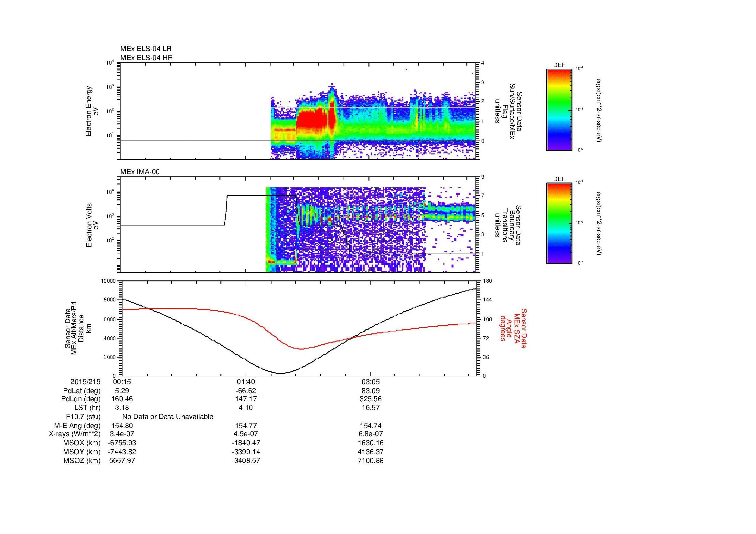Click the '10000' altitude axis tick

[x=109, y=281]
